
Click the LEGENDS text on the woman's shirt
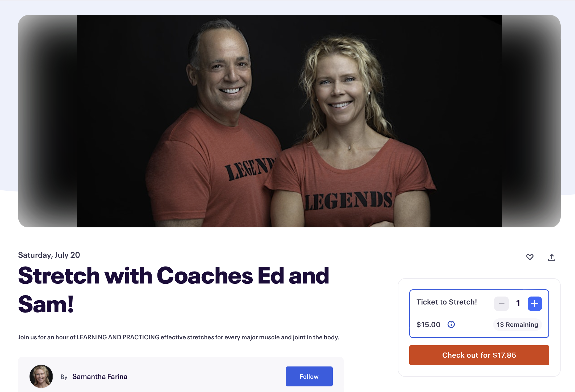coord(348,201)
